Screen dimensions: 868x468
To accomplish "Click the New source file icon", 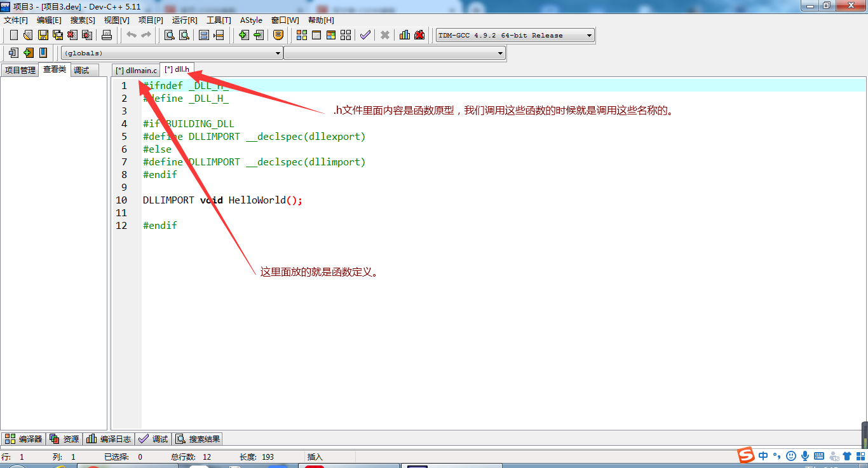I will click(x=13, y=35).
